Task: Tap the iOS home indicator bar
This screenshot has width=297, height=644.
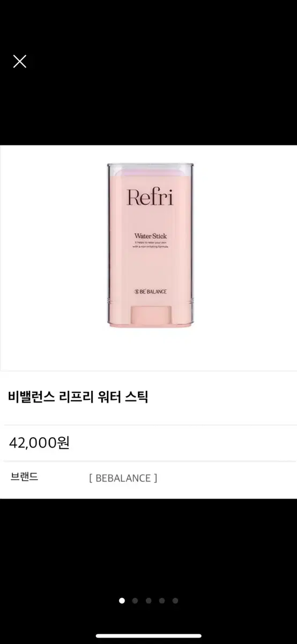Action: [148, 636]
